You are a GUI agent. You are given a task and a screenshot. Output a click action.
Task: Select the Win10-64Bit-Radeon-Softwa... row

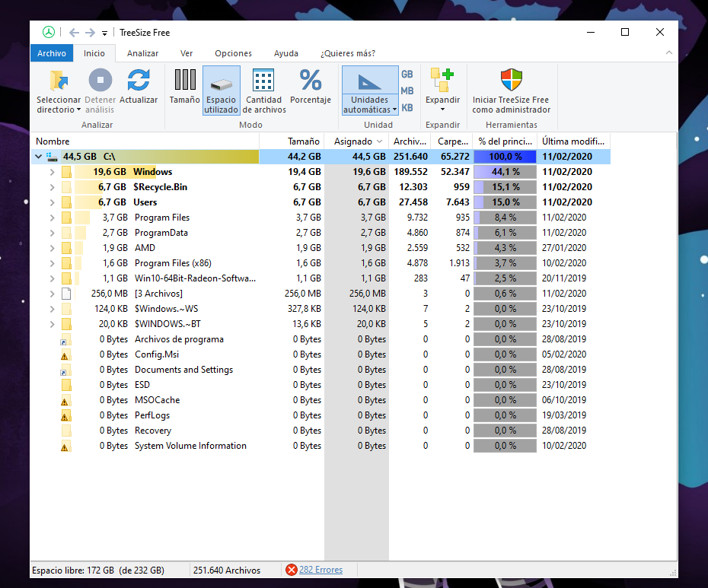click(321, 278)
